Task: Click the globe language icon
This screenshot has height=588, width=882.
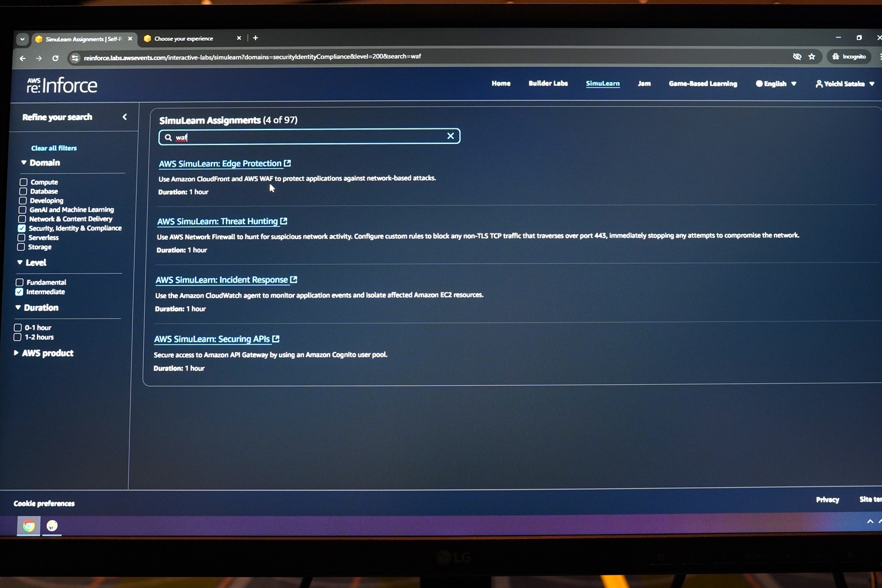Action: pos(759,84)
